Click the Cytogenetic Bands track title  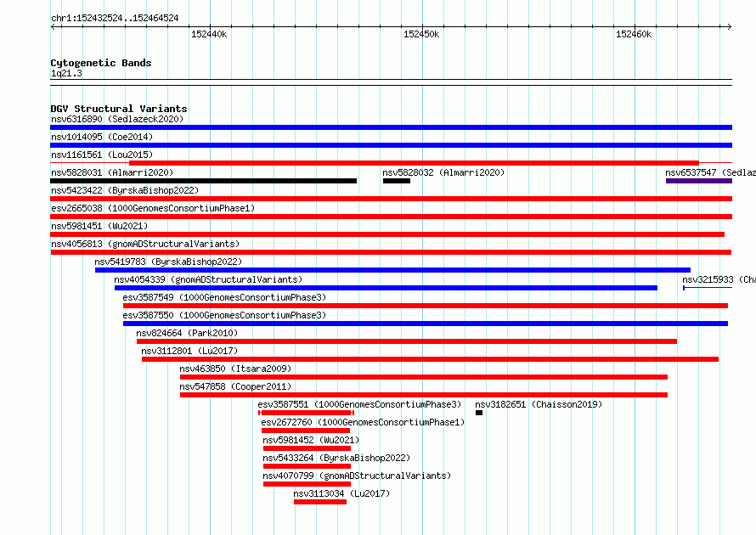[101, 63]
